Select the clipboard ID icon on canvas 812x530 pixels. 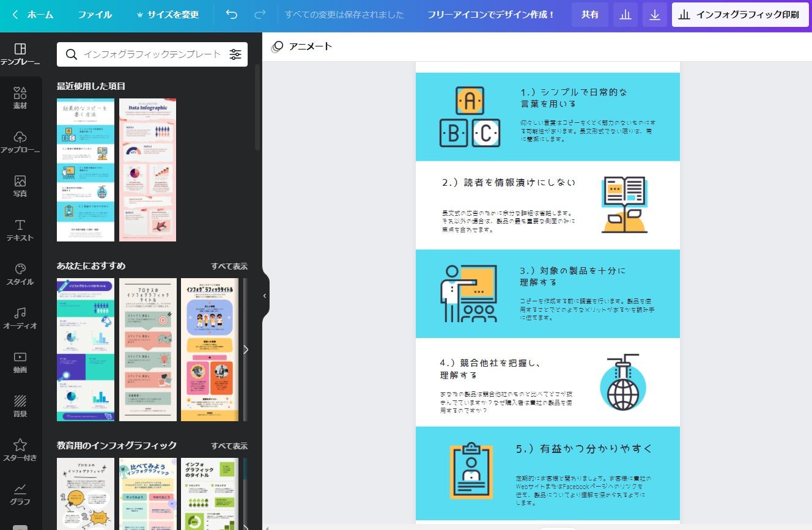click(x=470, y=470)
